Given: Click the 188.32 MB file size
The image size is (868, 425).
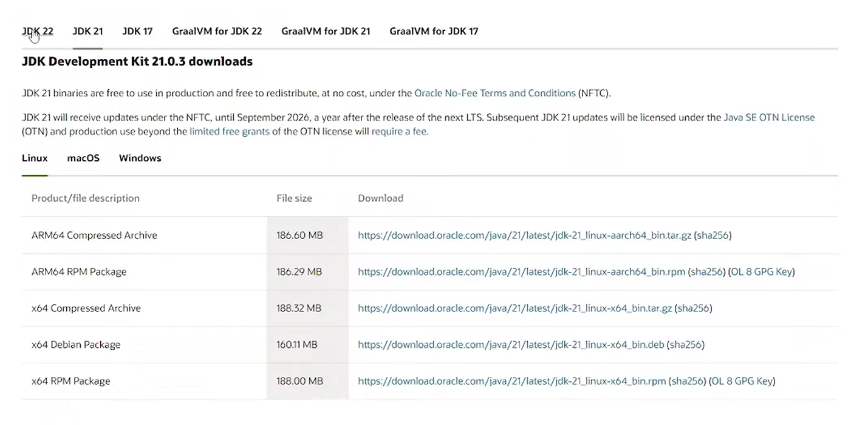Looking at the screenshot, I should [x=299, y=308].
